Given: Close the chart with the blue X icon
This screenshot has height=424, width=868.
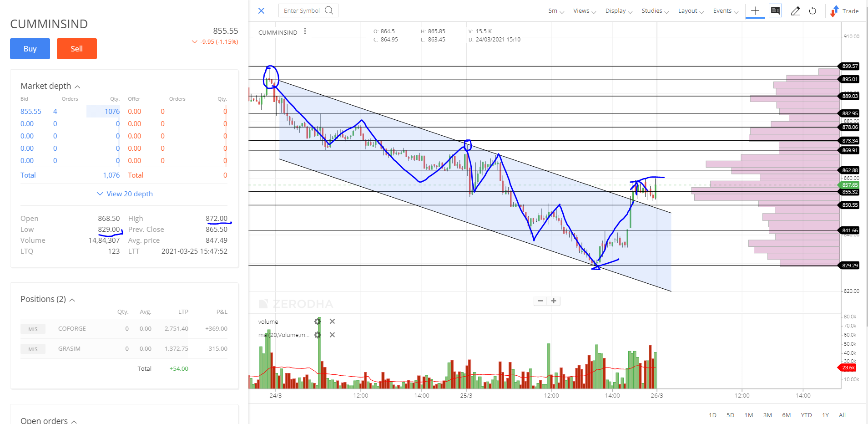Looking at the screenshot, I should pyautogui.click(x=261, y=10).
